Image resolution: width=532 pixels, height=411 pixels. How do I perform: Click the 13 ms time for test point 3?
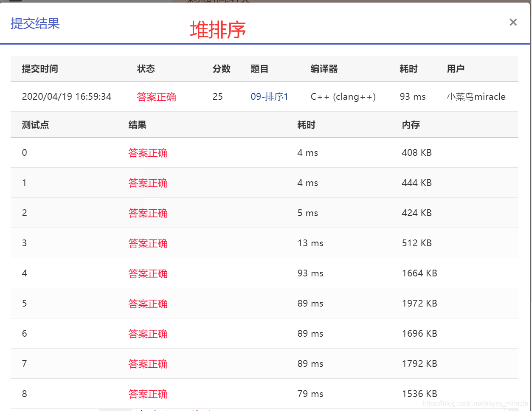point(310,243)
